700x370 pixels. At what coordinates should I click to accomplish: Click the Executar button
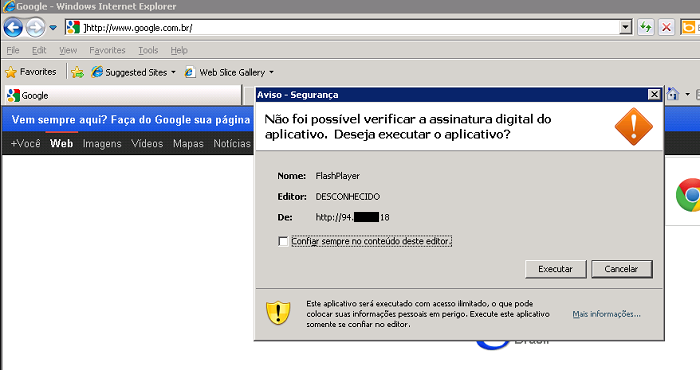(x=555, y=269)
